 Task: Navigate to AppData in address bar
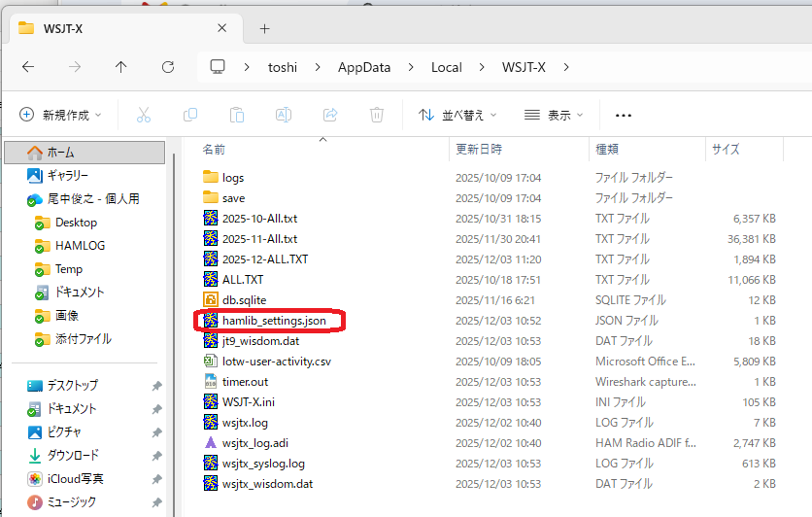click(364, 67)
